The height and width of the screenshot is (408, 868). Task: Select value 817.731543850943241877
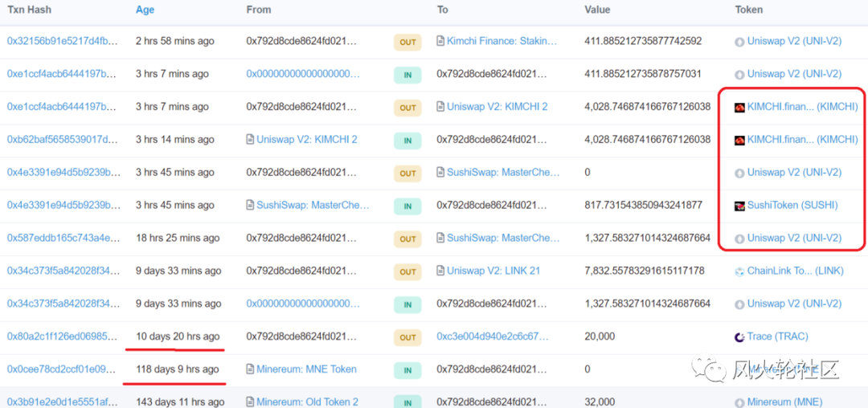point(643,205)
